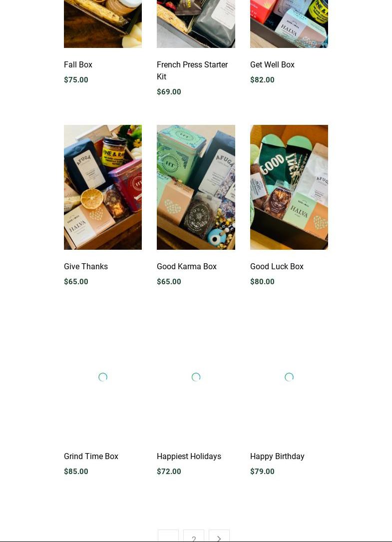Open the Fall Box product title
The image size is (392, 542).
tap(78, 64)
